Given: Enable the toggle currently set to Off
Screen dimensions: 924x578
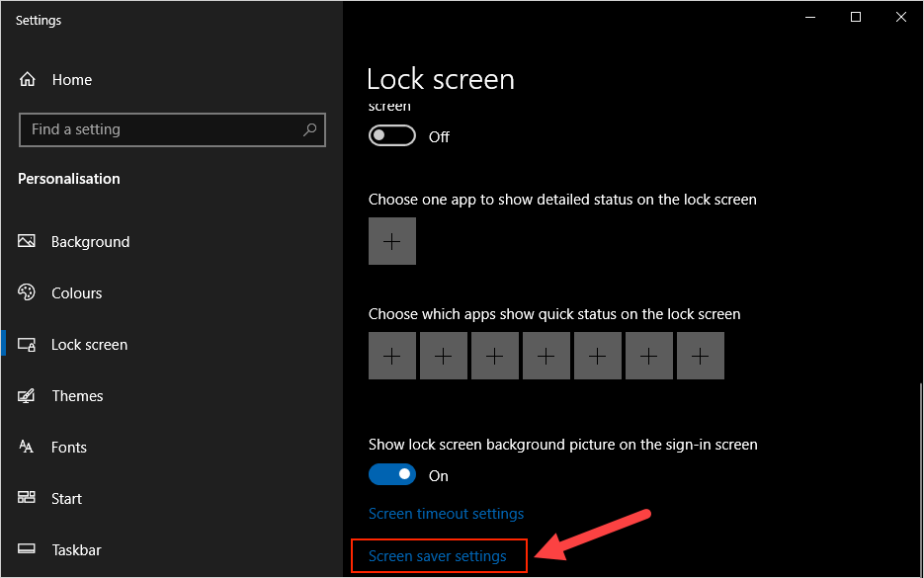Looking at the screenshot, I should (x=392, y=136).
